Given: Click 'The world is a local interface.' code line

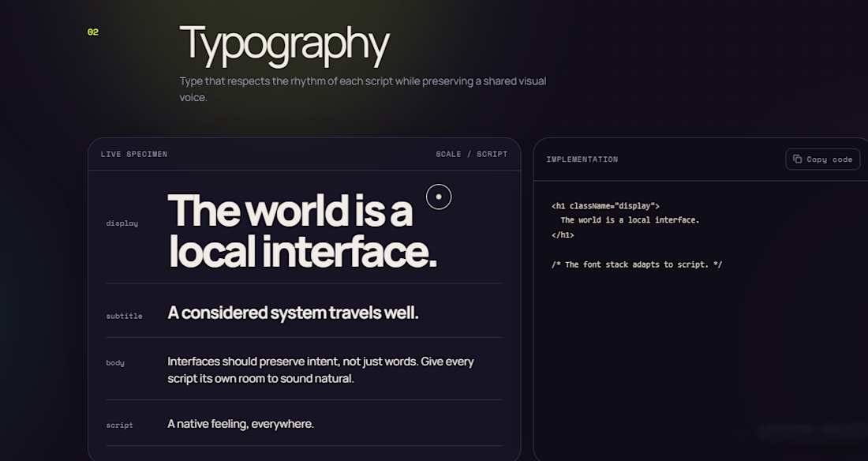Looking at the screenshot, I should 630,220.
